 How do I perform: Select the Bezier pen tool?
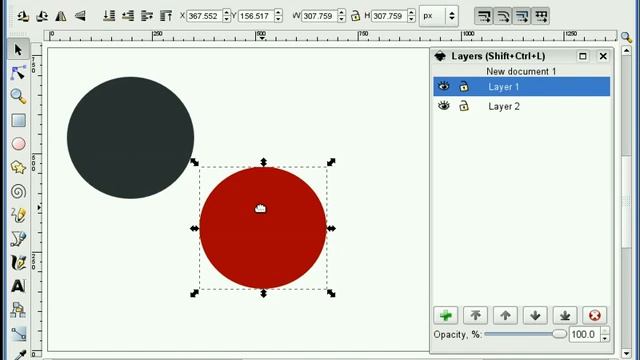18,238
